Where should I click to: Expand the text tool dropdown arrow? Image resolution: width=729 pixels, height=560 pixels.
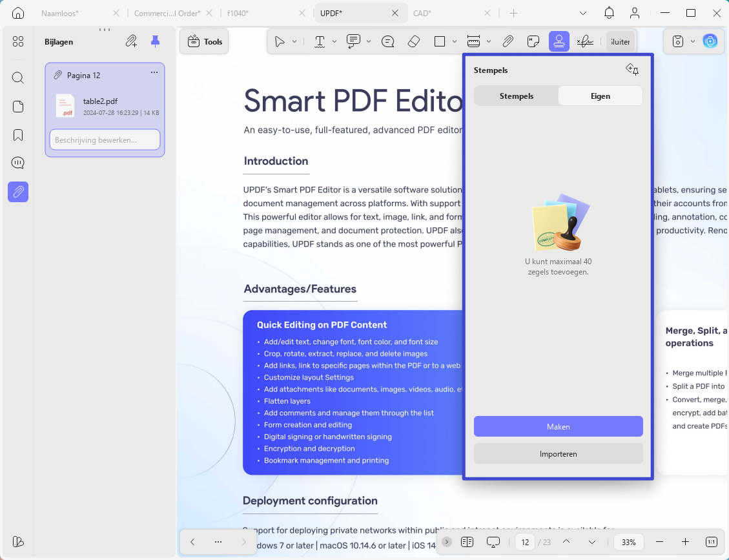click(334, 42)
